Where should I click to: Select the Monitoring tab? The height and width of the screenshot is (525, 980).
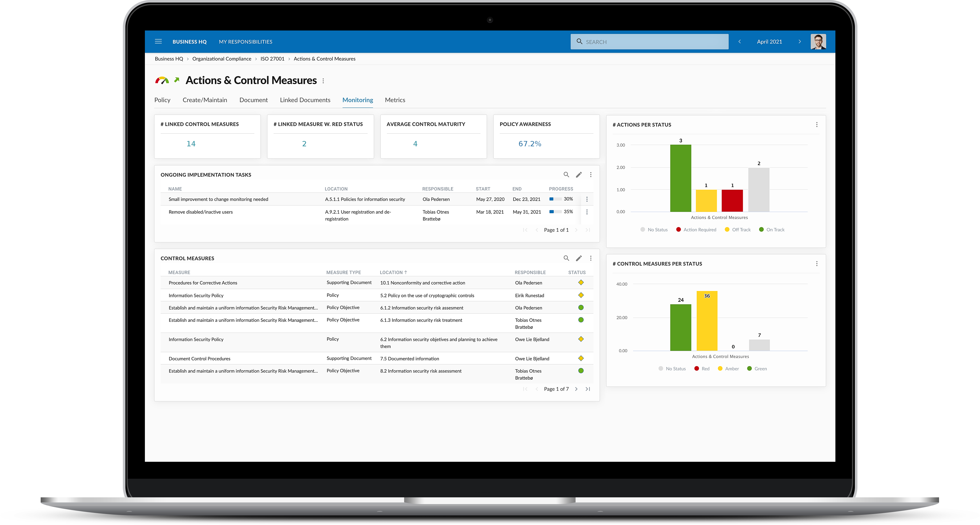pos(357,100)
